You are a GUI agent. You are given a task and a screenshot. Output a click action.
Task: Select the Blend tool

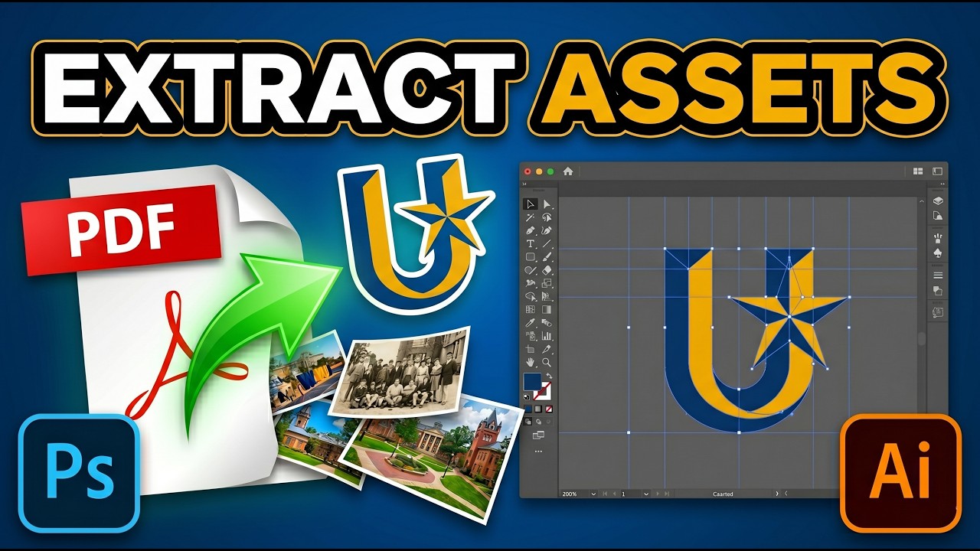[x=547, y=323]
